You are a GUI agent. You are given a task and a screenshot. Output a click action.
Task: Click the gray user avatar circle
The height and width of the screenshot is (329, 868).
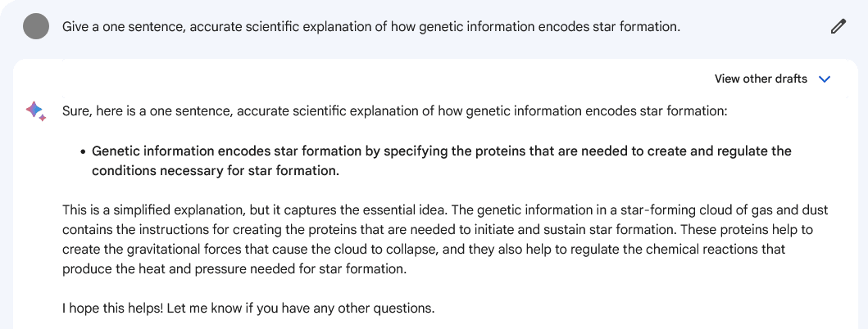click(36, 26)
